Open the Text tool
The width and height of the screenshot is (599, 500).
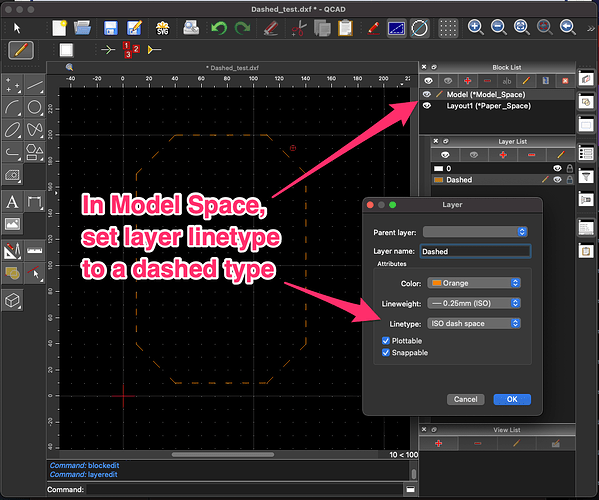[x=12, y=202]
